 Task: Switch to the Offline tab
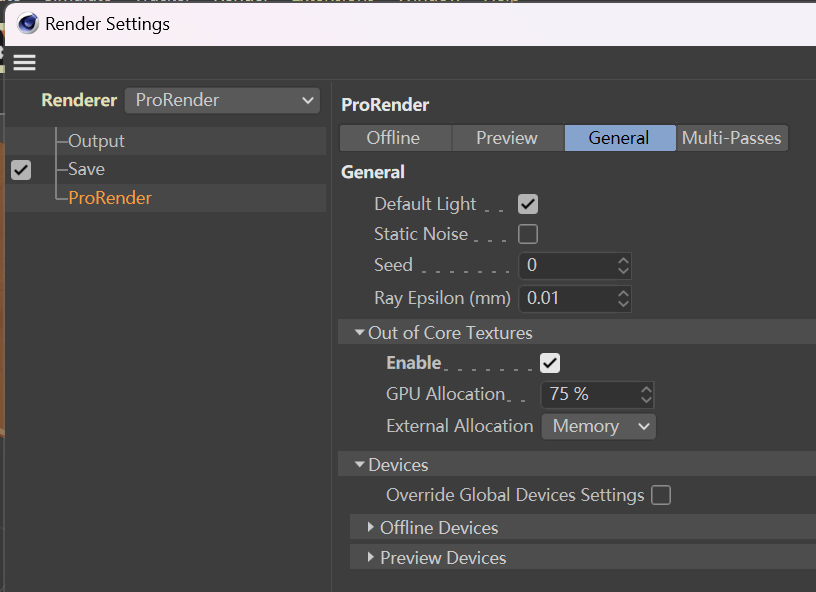pyautogui.click(x=396, y=138)
